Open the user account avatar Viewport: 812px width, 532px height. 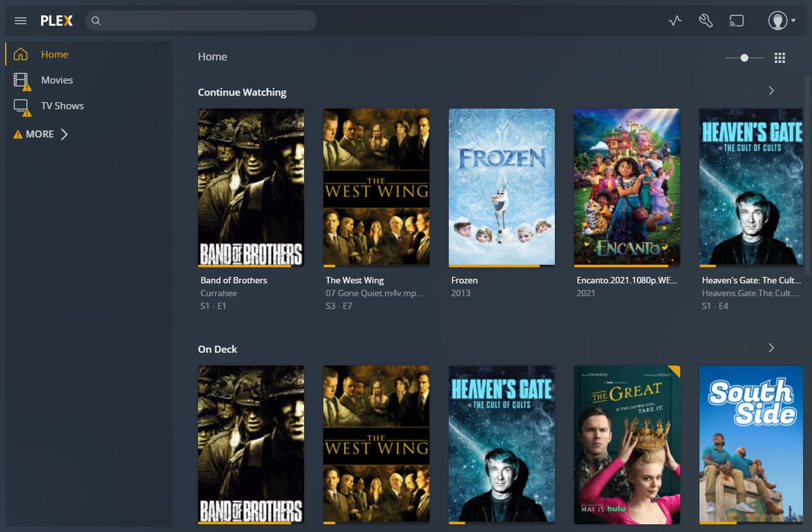point(778,21)
